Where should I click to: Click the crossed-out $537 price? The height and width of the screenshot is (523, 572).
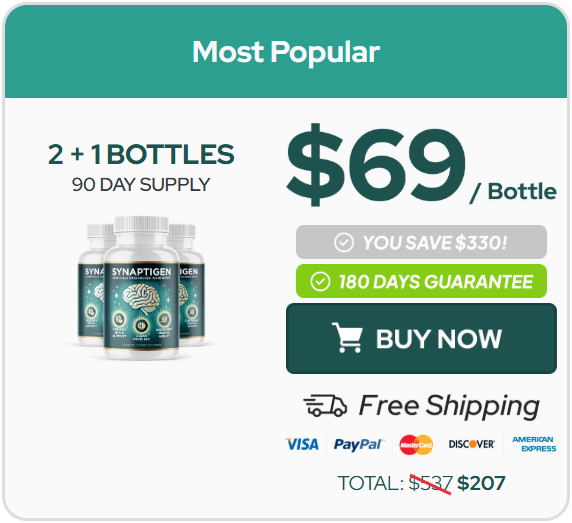point(430,484)
